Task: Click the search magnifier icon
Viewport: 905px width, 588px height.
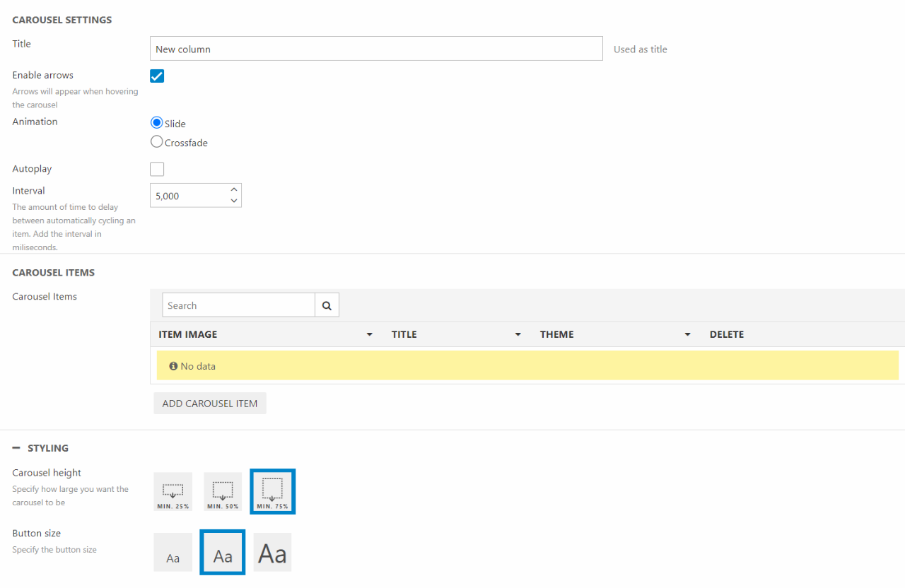Action: (x=327, y=305)
